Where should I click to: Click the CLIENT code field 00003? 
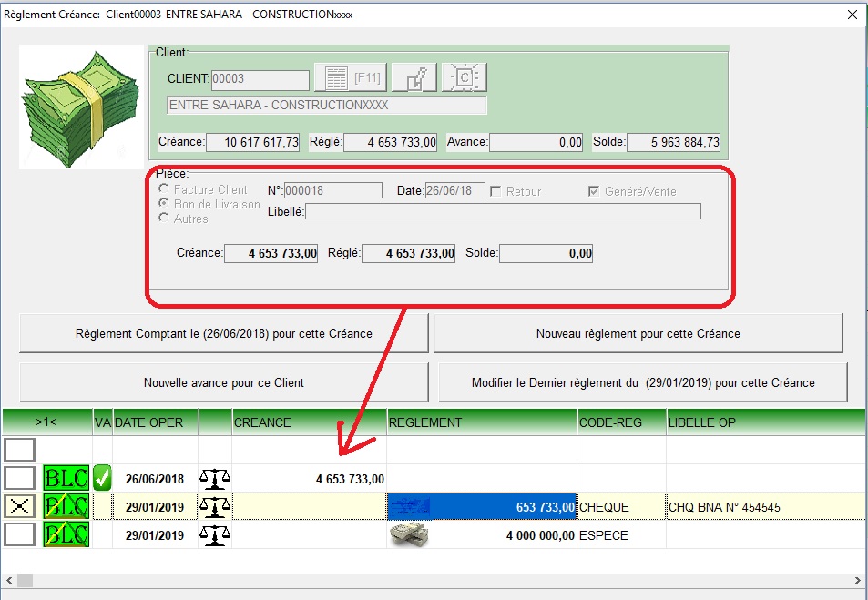(260, 79)
